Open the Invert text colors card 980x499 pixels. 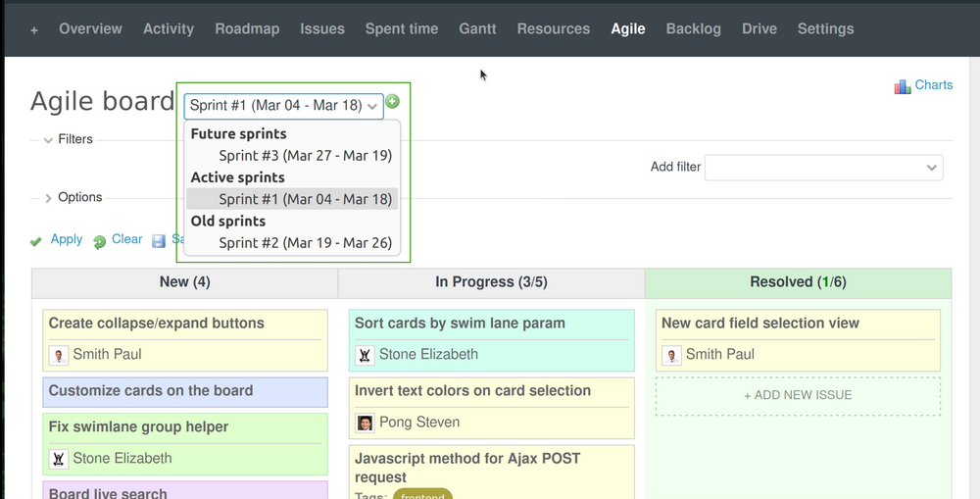click(472, 390)
